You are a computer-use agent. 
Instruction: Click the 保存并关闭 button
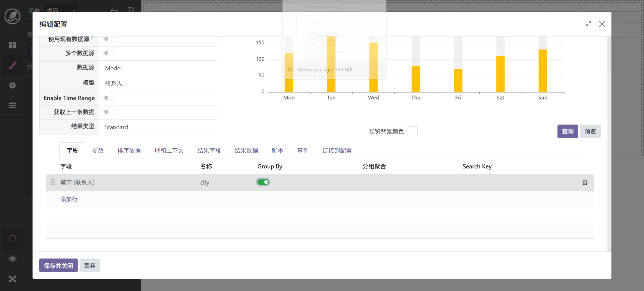pyautogui.click(x=58, y=266)
